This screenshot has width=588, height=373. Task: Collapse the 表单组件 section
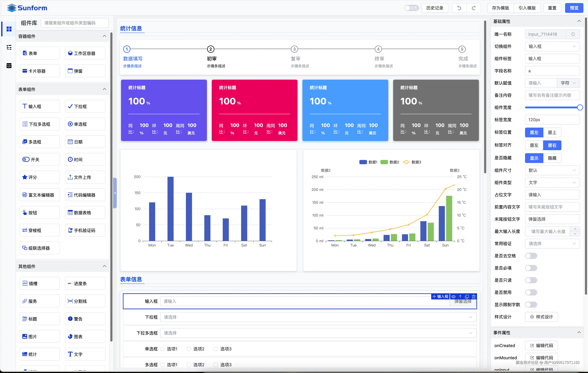tap(105, 89)
